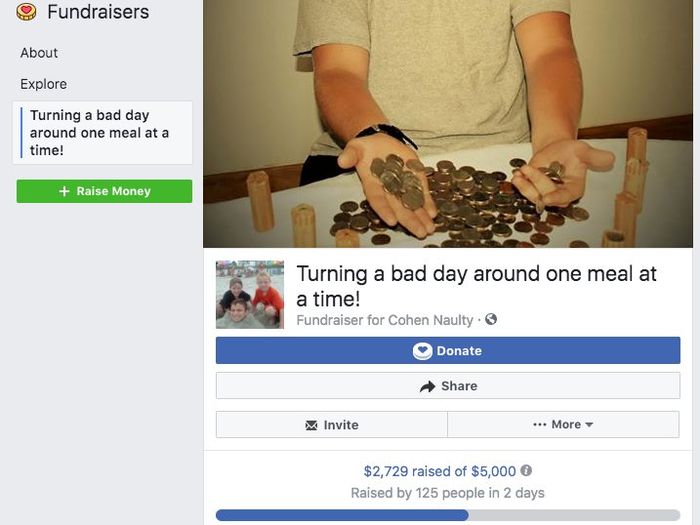The height and width of the screenshot is (525, 700).
Task: Open the coins cover photo
Action: tap(451, 120)
